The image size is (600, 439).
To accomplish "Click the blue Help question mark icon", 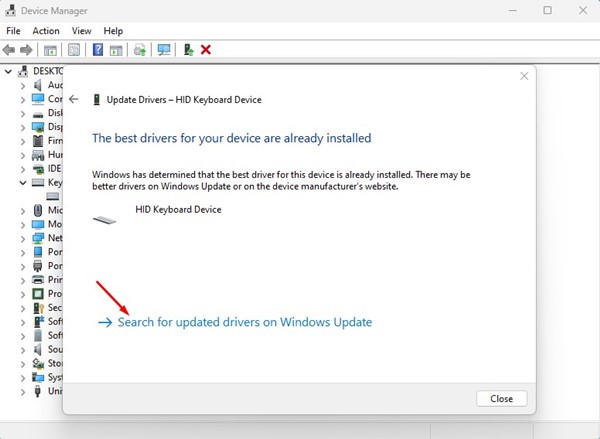I will [98, 50].
